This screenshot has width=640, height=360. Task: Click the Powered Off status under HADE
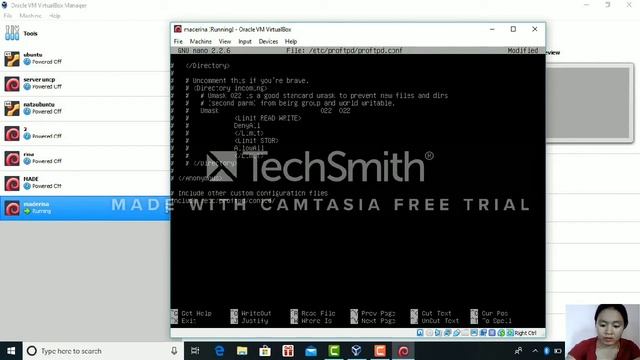click(x=47, y=186)
